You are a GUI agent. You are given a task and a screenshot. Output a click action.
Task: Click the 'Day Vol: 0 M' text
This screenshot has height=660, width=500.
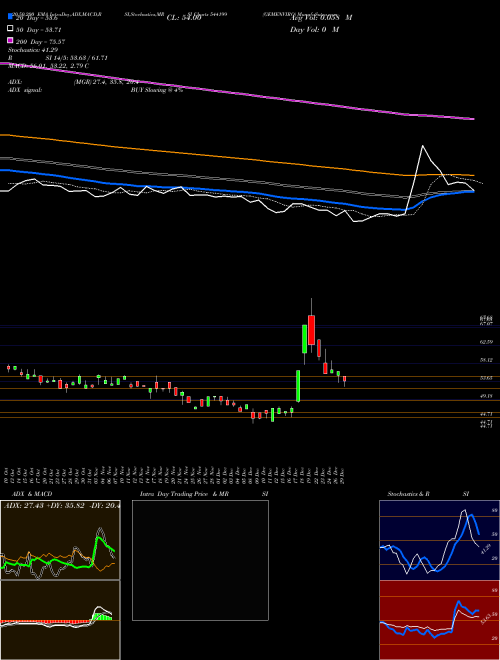[x=314, y=29]
